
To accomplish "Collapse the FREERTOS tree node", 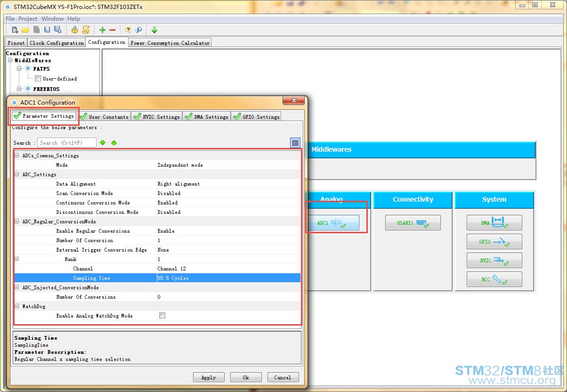I will point(19,89).
